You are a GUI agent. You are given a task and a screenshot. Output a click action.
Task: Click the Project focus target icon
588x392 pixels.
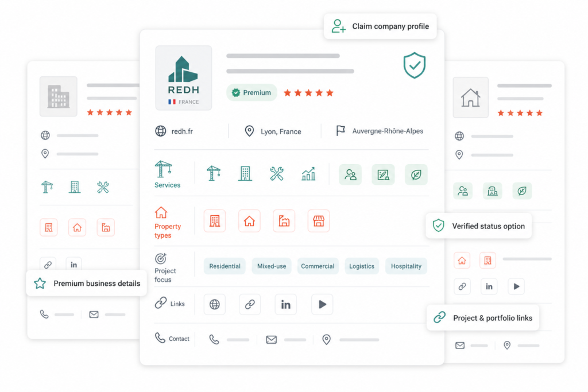(161, 259)
